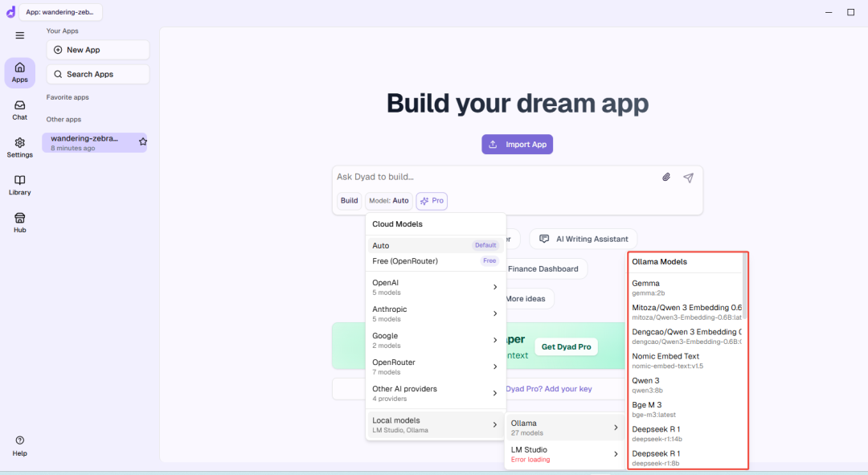
Task: Expand the Google models submenu
Action: pyautogui.click(x=435, y=340)
